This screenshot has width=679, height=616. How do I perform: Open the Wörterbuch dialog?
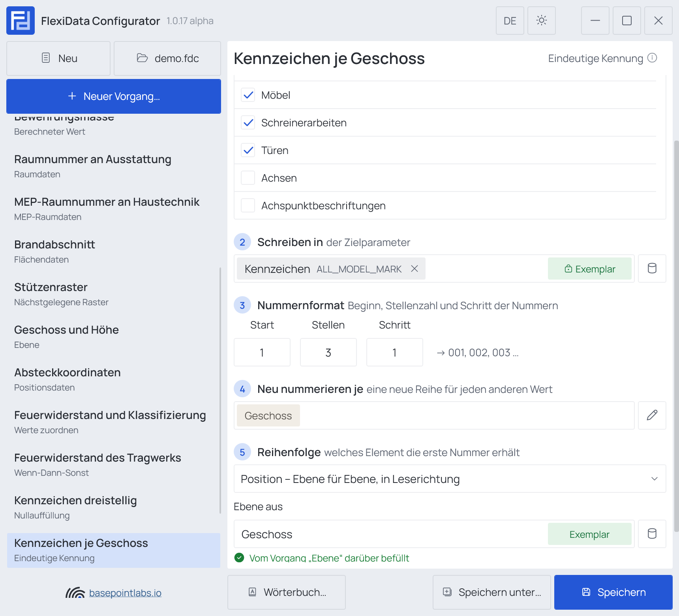point(287,592)
